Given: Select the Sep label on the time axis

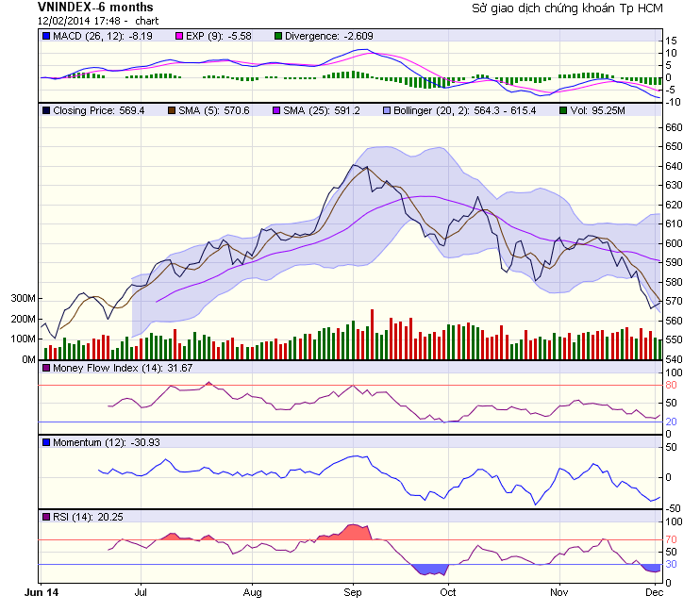Looking at the screenshot, I should [x=353, y=592].
